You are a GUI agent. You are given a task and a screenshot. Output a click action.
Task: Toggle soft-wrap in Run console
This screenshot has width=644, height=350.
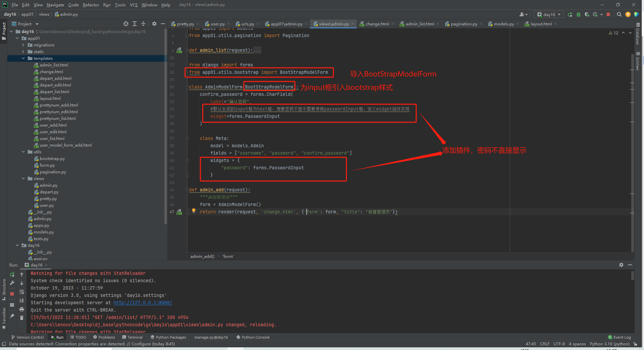[22, 292]
